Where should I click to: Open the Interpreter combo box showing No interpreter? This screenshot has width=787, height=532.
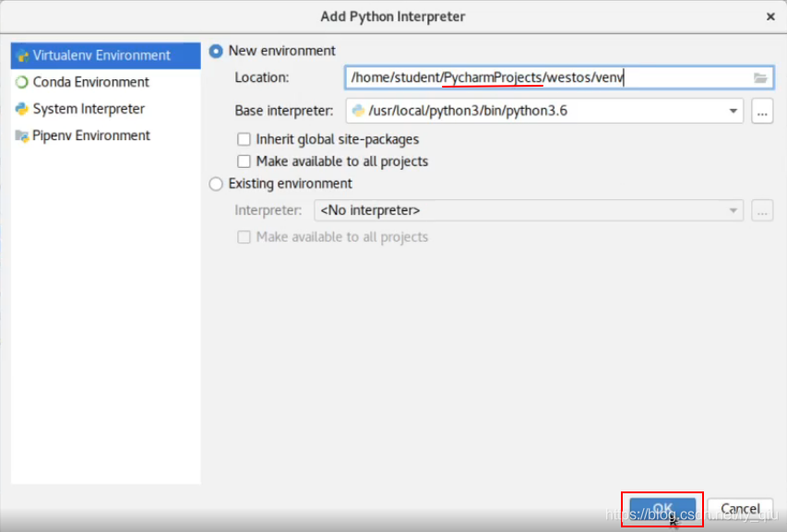(529, 210)
